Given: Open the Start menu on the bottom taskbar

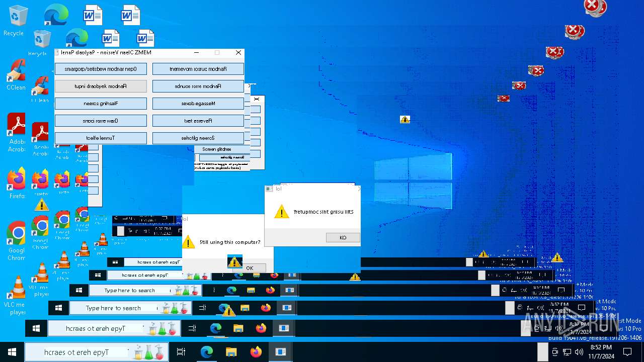Looking at the screenshot, I should coord(12,352).
